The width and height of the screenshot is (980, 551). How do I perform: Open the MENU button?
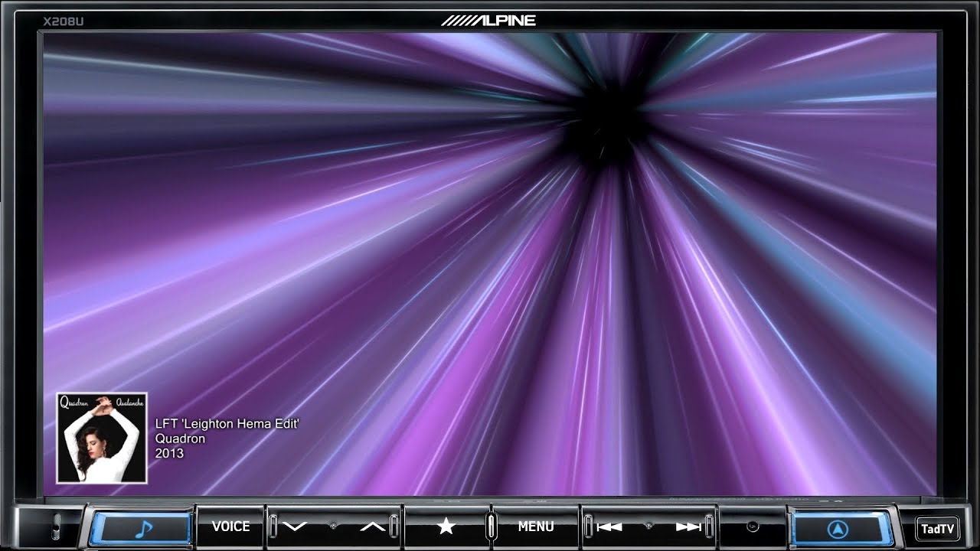coord(536,527)
